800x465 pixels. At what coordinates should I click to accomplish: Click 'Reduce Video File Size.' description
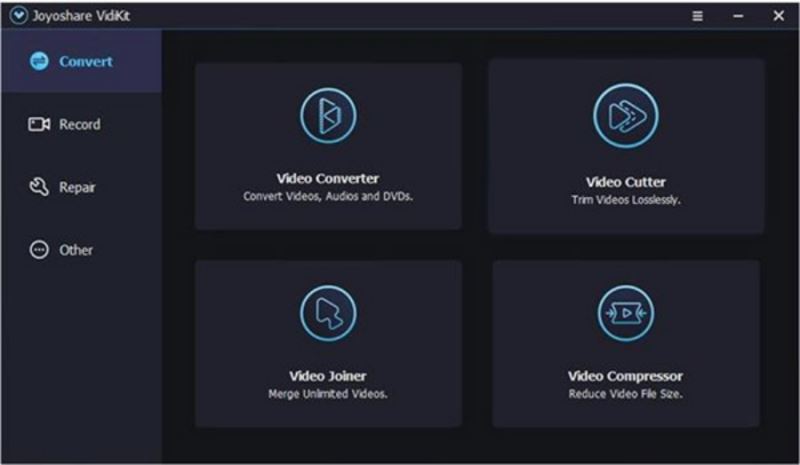tap(625, 394)
